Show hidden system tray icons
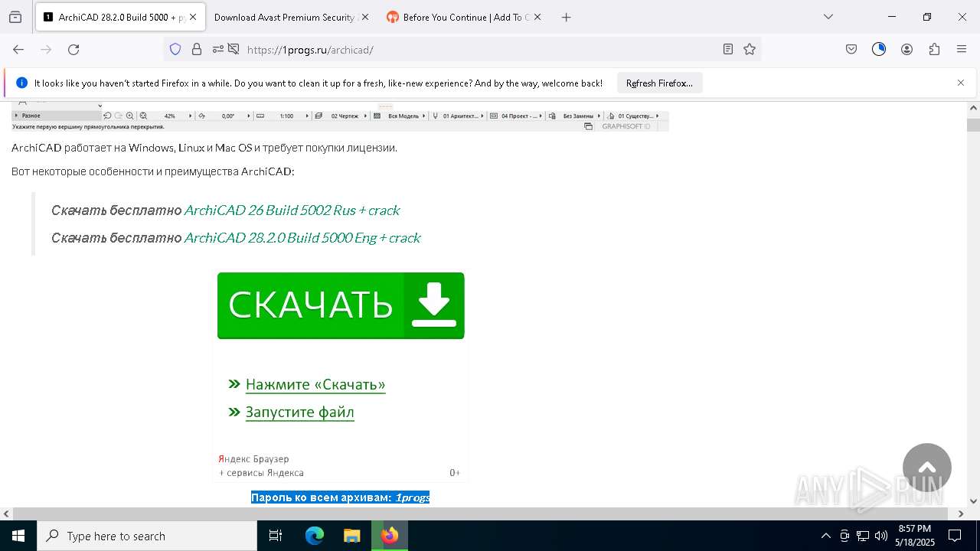Screen dimensions: 980x551 pyautogui.click(x=825, y=536)
